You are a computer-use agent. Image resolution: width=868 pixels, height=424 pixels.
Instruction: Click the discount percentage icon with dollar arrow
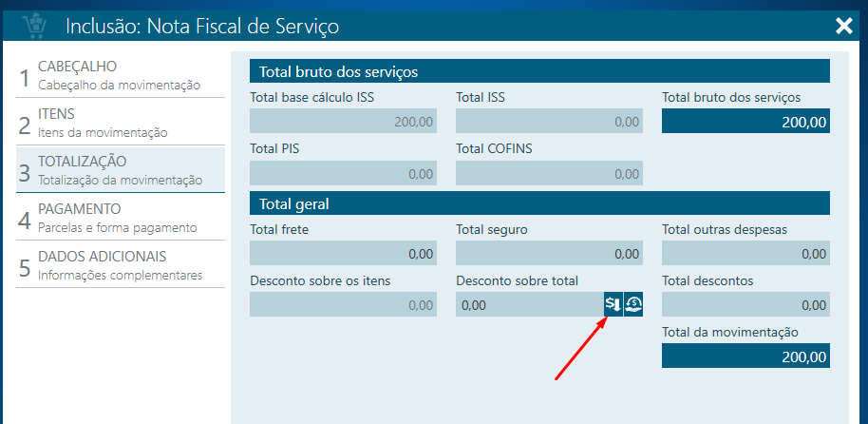point(613,304)
